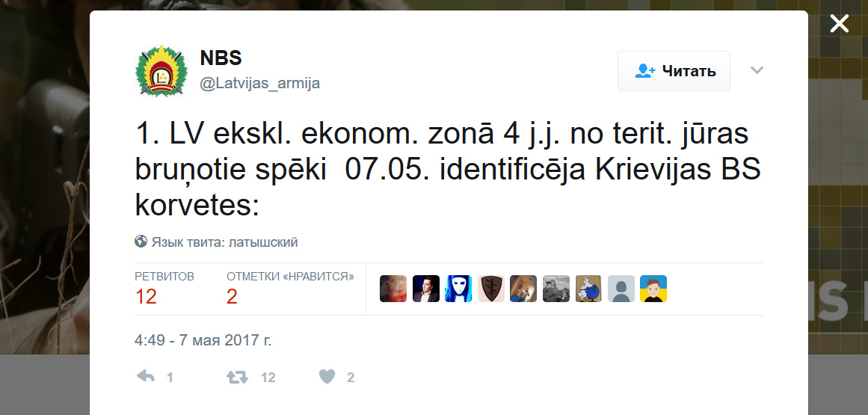Open the grey default silhouette avatar
868x415 pixels.
point(621,289)
